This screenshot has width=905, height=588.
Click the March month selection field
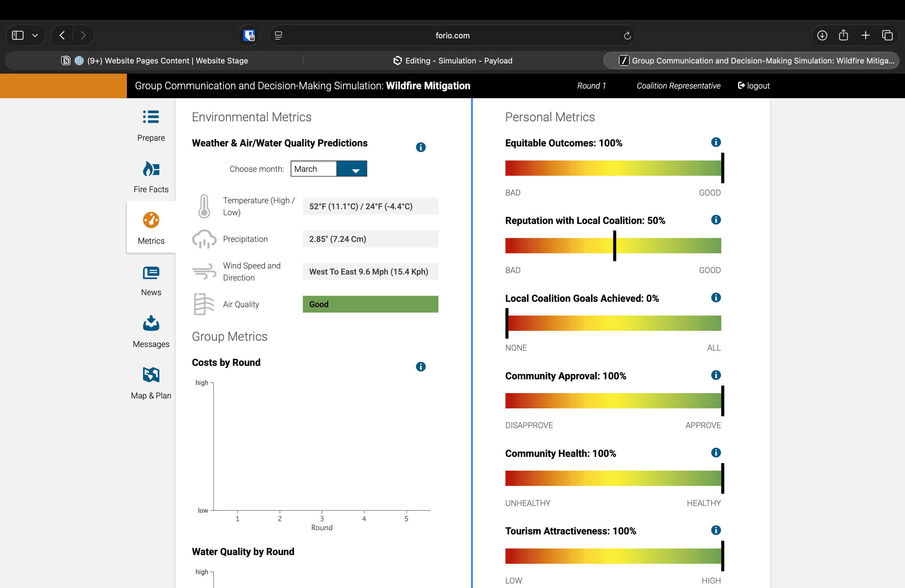pos(313,169)
